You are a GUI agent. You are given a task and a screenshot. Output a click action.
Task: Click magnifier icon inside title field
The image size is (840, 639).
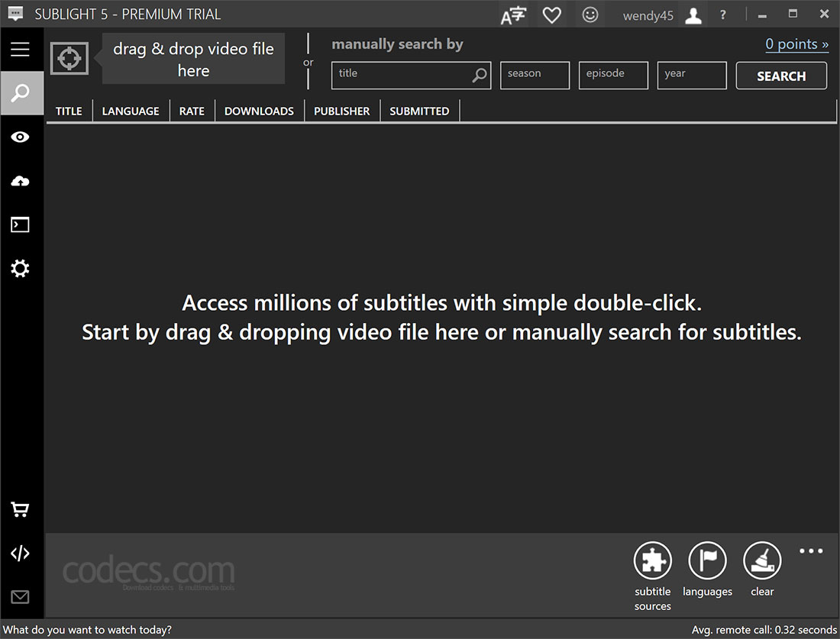coord(480,75)
